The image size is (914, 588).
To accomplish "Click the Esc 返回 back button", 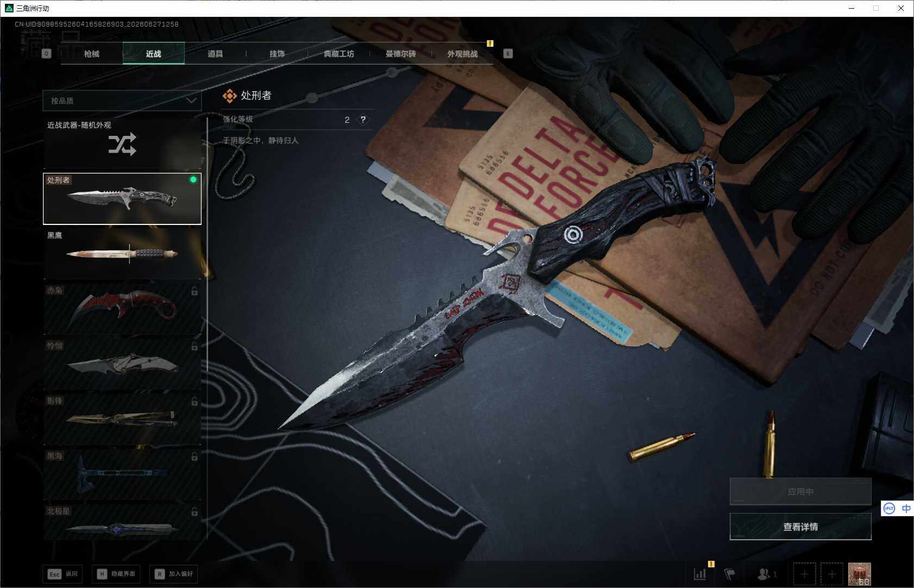I will (x=62, y=574).
